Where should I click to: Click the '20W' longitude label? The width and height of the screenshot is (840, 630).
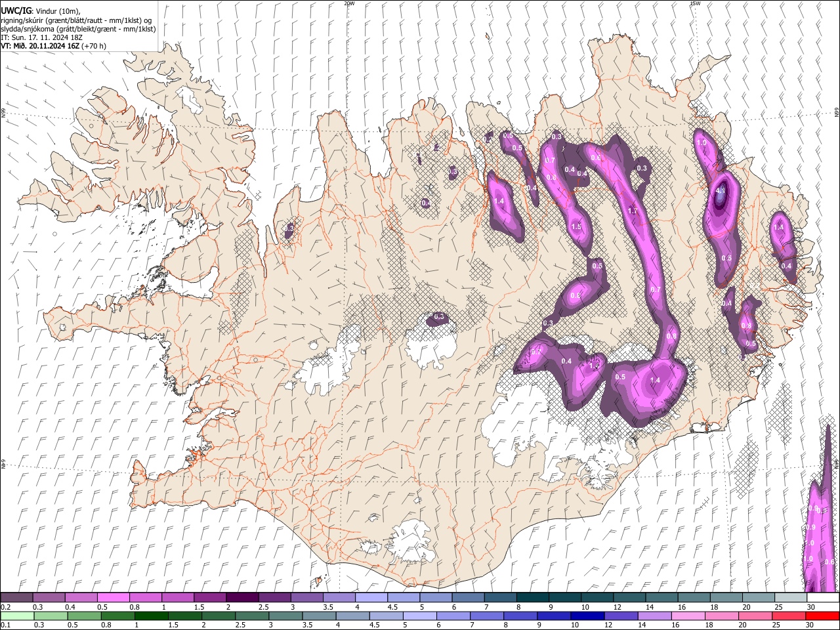click(x=349, y=3)
